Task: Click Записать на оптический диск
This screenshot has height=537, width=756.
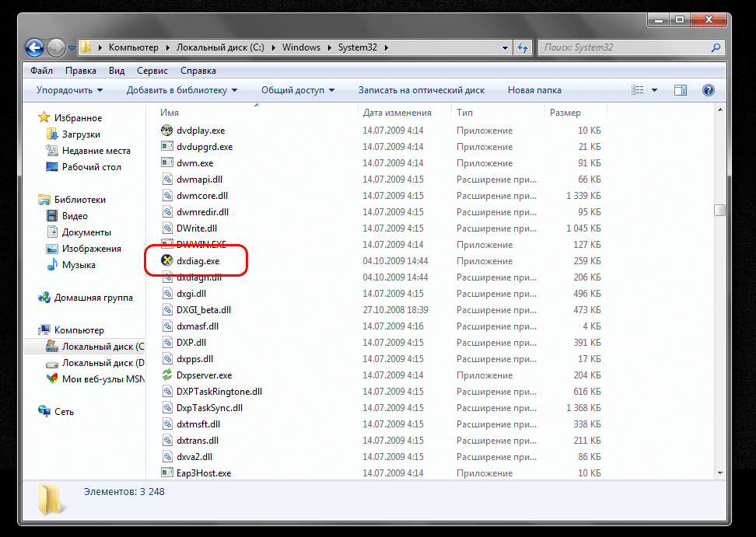Action: tap(422, 90)
